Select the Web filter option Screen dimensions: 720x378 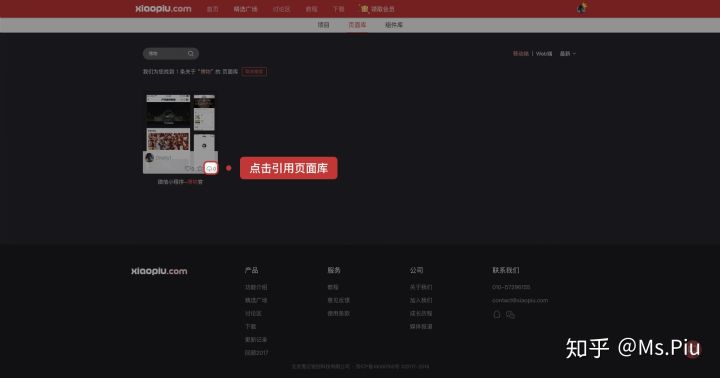tap(544, 54)
